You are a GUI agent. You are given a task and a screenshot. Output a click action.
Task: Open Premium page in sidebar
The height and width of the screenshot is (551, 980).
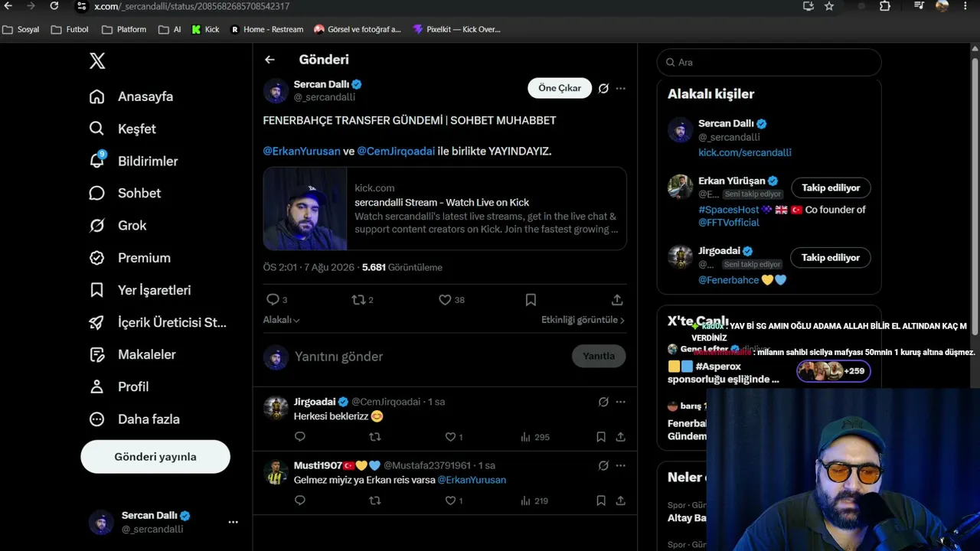pyautogui.click(x=129, y=258)
